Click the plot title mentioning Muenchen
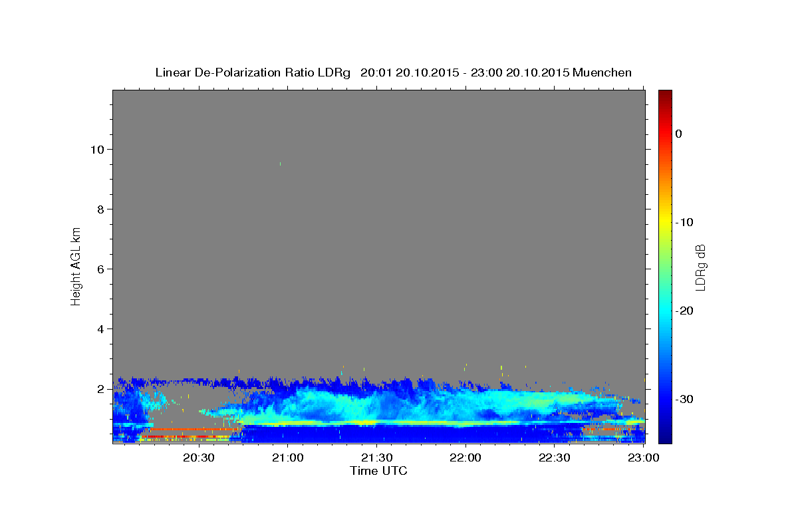 pos(393,72)
